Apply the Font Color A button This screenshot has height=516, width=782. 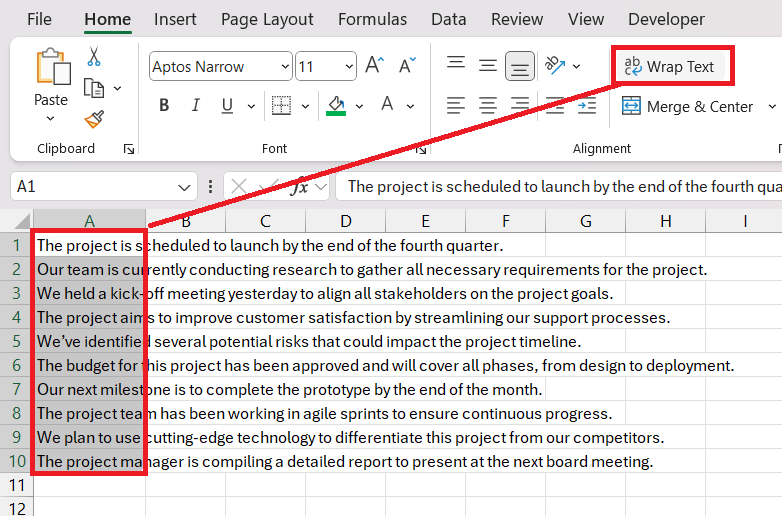387,104
